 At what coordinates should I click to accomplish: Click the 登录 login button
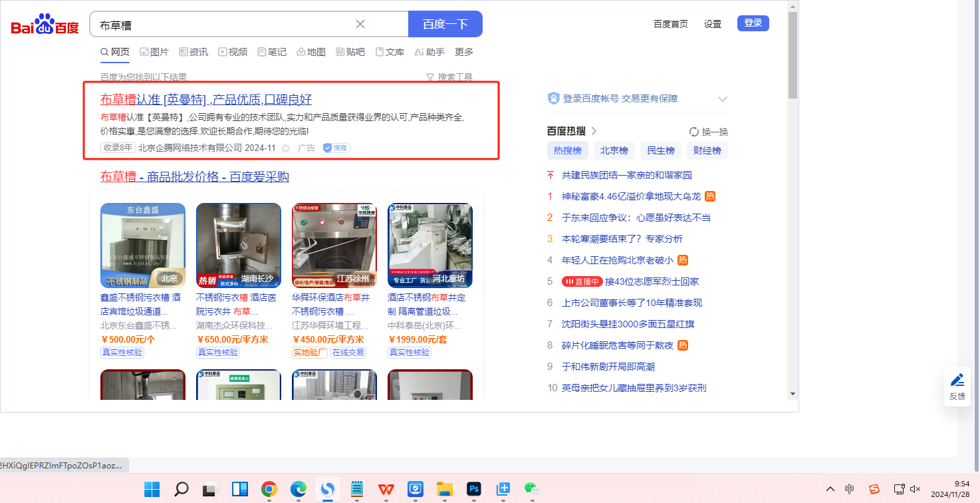753,23
